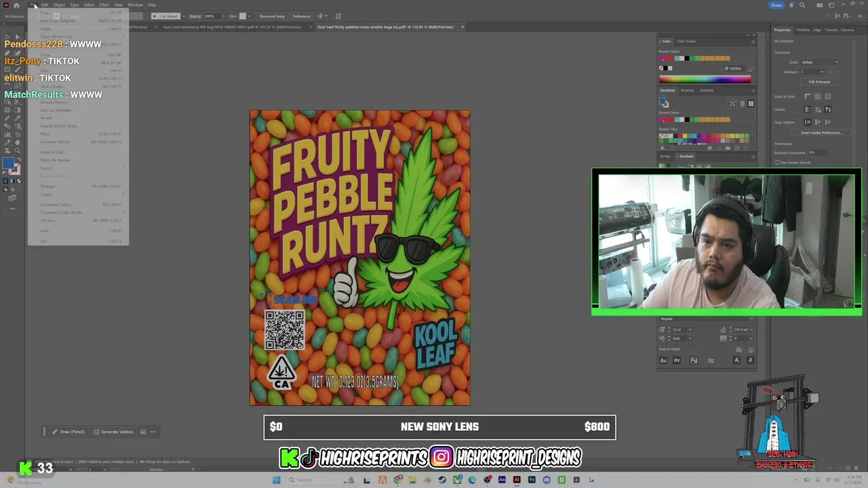Toggle the transparency grid icon in Properties
The height and width of the screenshot is (488, 868).
(827, 96)
